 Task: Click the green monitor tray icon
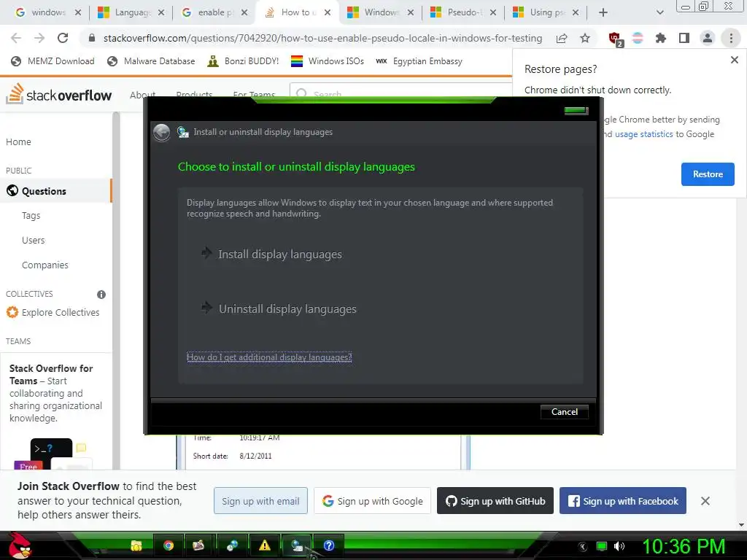tap(602, 546)
